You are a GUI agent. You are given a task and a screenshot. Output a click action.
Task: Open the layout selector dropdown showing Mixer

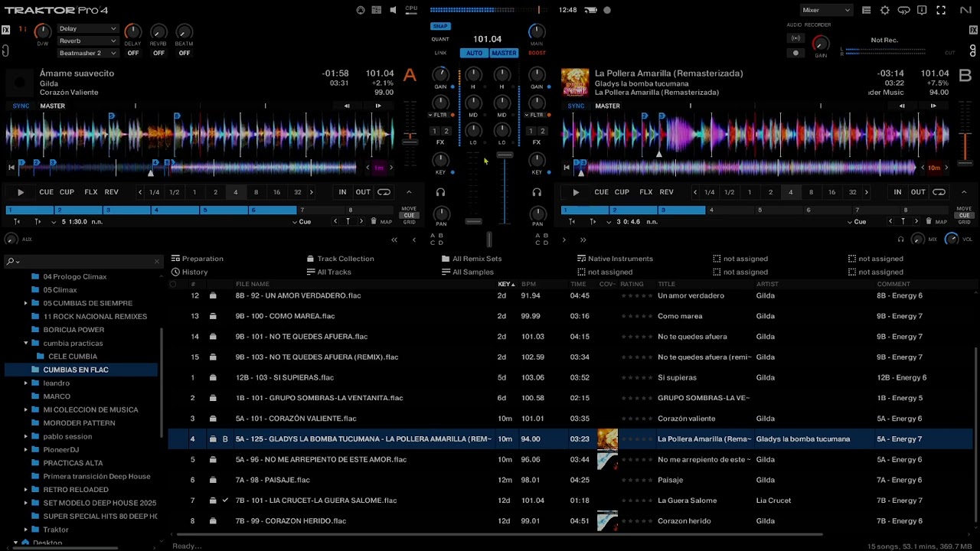826,10
